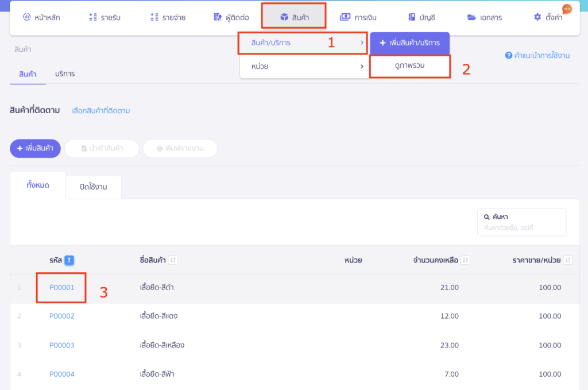Open the รายรับ income menu

105,17
